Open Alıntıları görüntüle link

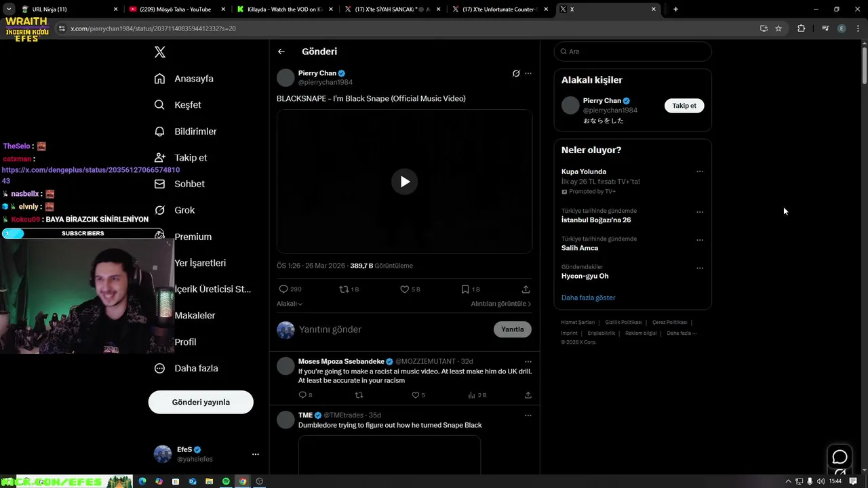coord(501,304)
